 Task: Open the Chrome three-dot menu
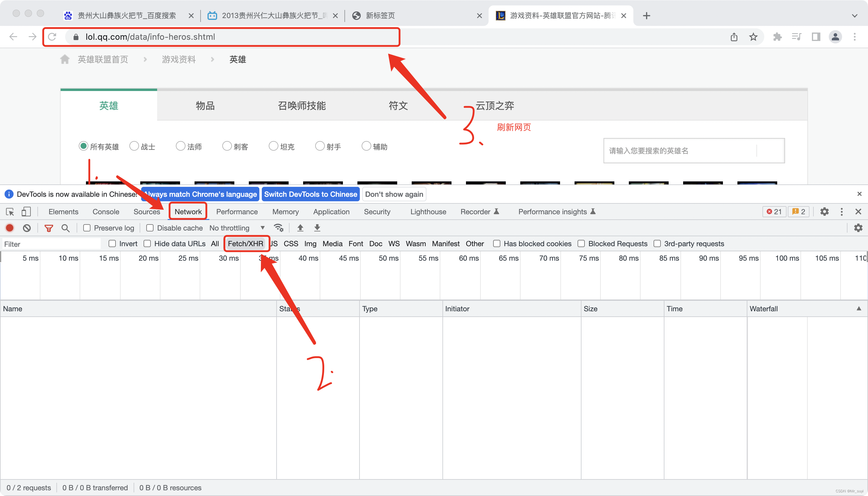coord(854,36)
